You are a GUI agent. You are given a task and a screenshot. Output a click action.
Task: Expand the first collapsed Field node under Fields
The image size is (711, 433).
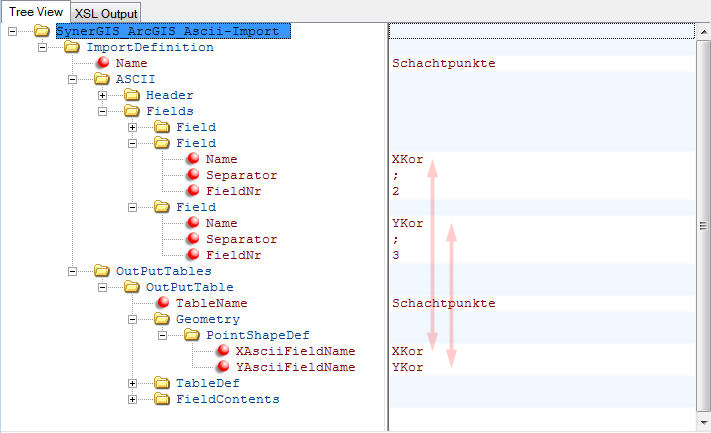(132, 127)
